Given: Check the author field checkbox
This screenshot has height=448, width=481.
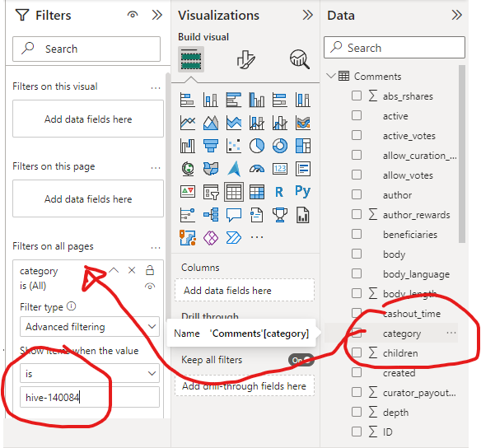Looking at the screenshot, I should click(357, 194).
